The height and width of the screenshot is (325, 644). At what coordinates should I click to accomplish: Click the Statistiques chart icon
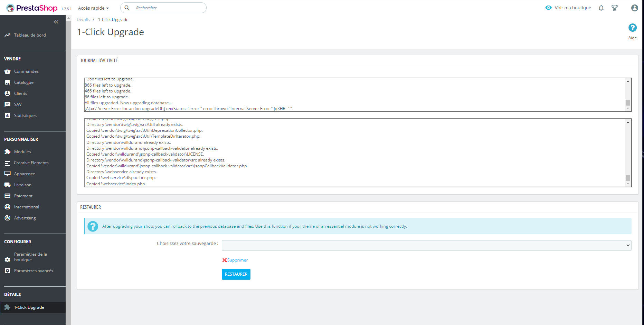click(7, 116)
